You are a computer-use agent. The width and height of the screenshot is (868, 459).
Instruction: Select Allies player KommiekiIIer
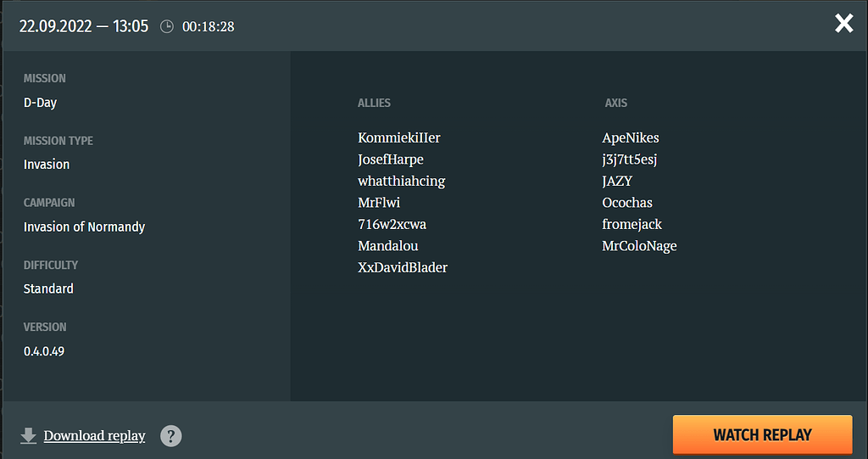399,137
